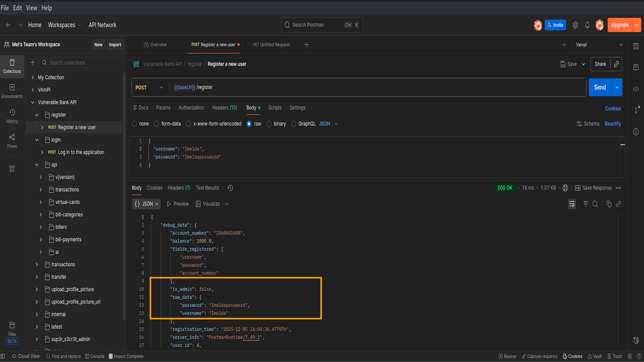Open the Vampi environment selector dropdown
This screenshot has width=644, height=362.
(x=599, y=45)
